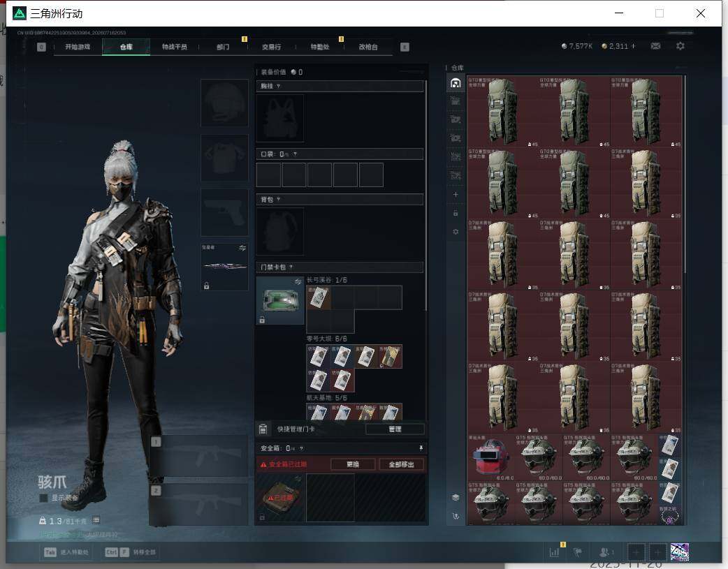Select the red helmet in warehouse
The width and height of the screenshot is (728, 569).
click(x=491, y=457)
